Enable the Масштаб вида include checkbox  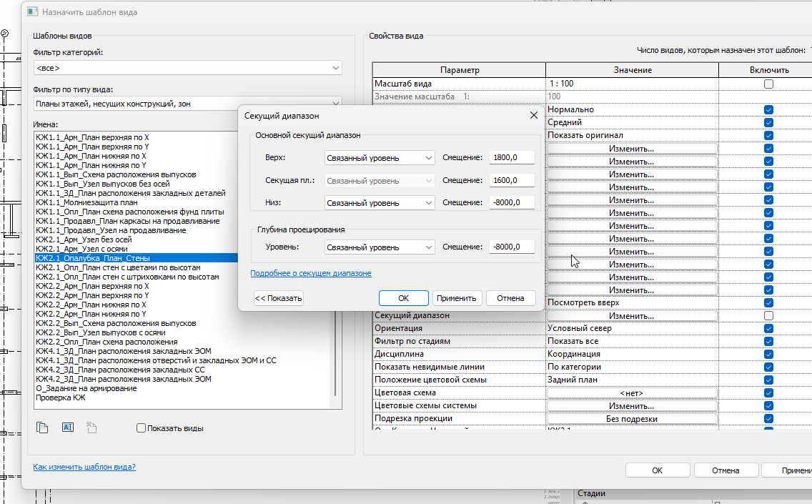pyautogui.click(x=768, y=84)
